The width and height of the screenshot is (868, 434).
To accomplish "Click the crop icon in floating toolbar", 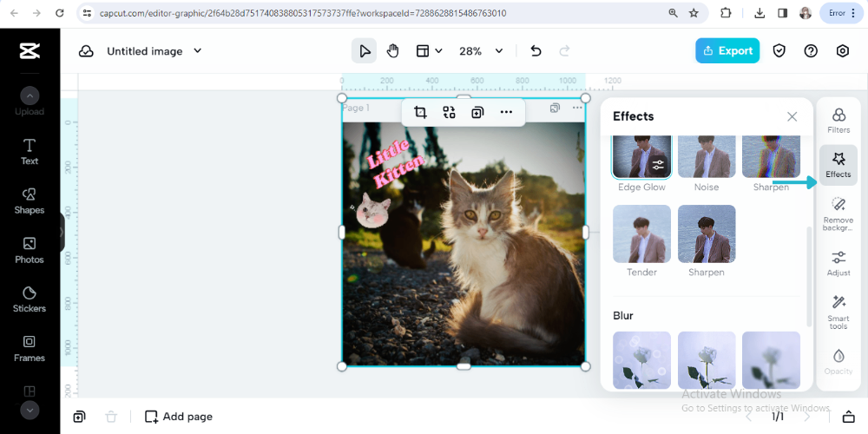I will [420, 112].
